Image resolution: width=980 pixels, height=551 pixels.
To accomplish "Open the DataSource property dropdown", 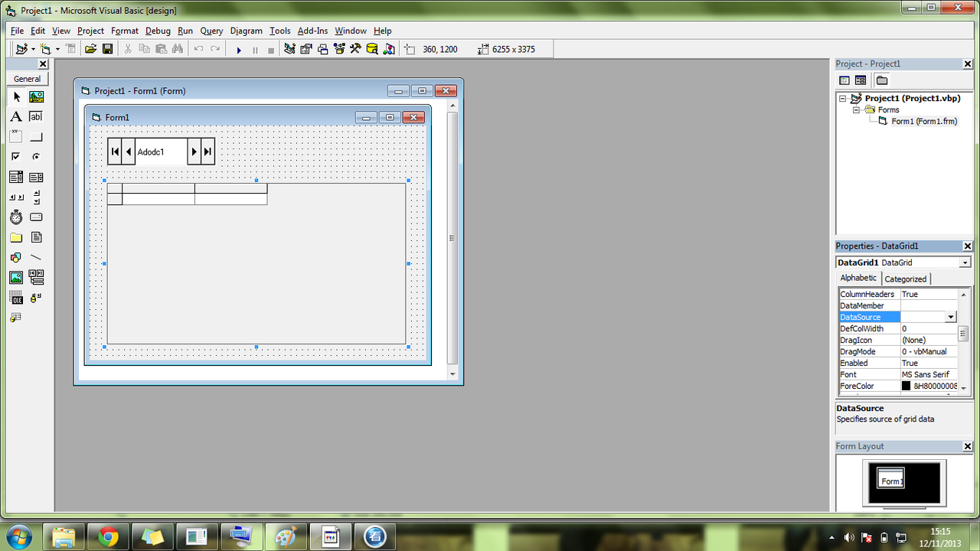I will 951,317.
